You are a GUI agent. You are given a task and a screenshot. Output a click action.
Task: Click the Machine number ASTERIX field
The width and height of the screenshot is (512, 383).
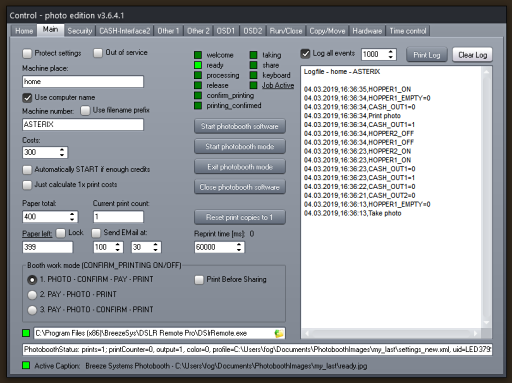coord(83,124)
